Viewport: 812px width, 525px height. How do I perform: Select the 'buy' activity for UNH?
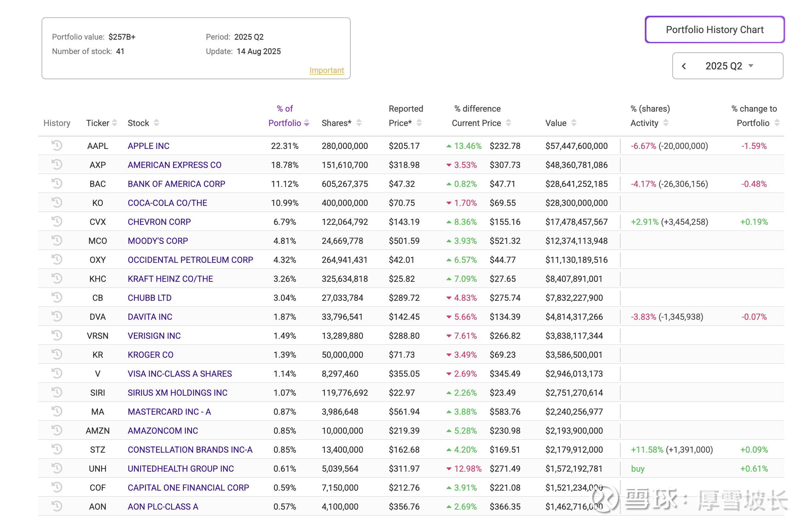(638, 469)
